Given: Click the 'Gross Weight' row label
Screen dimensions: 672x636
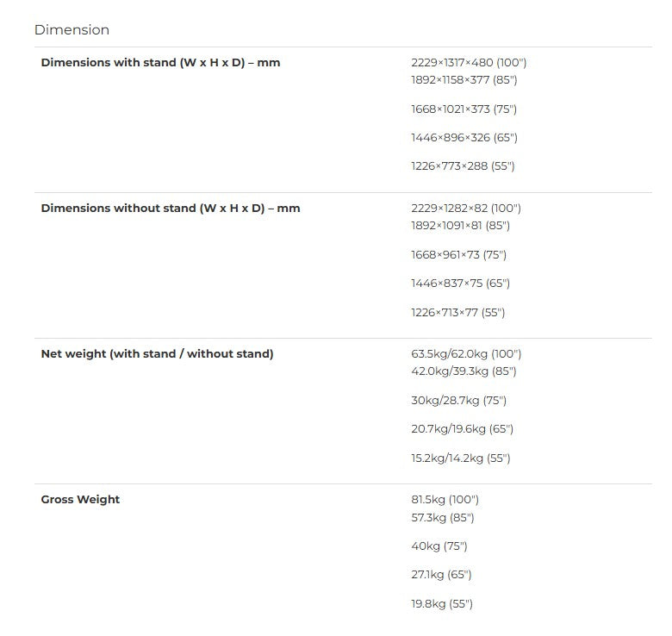Looking at the screenshot, I should (81, 500).
